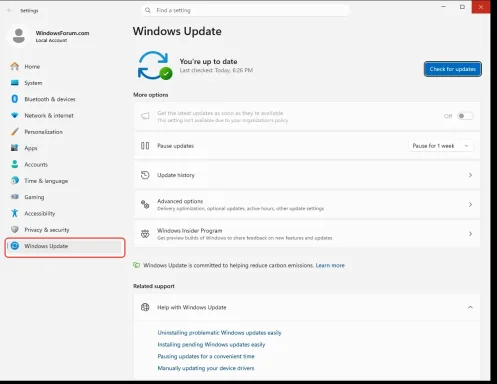Click the You're up to date text
The height and width of the screenshot is (384, 497).
pos(208,61)
